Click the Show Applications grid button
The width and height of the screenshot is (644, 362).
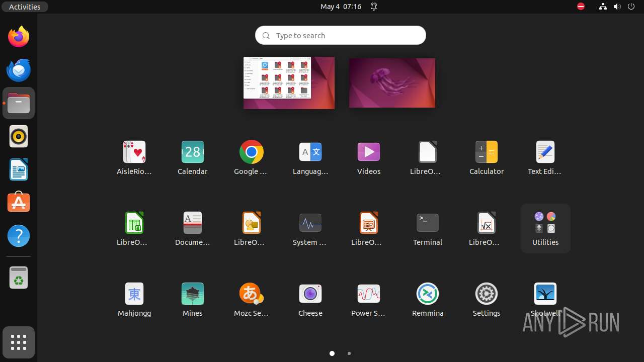point(19,342)
